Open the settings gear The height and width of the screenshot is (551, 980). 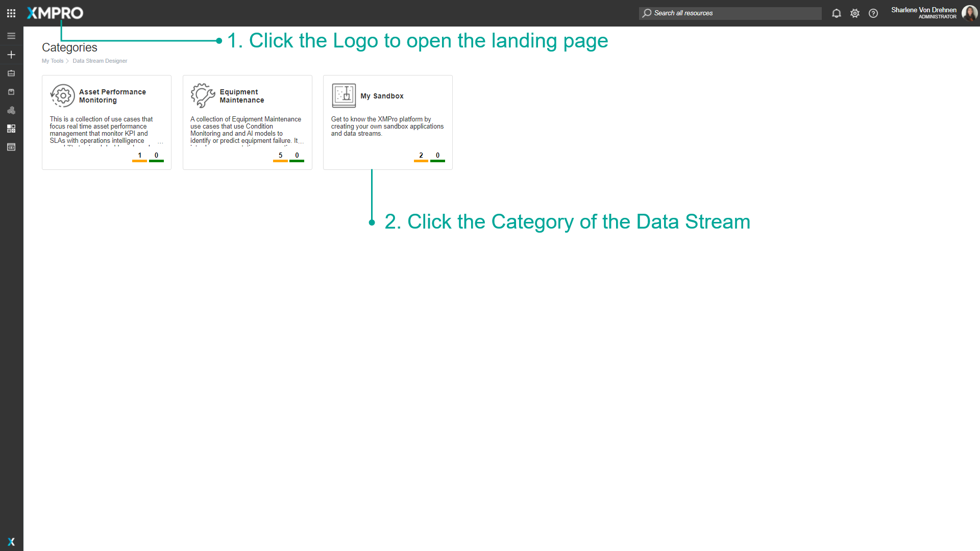[855, 13]
